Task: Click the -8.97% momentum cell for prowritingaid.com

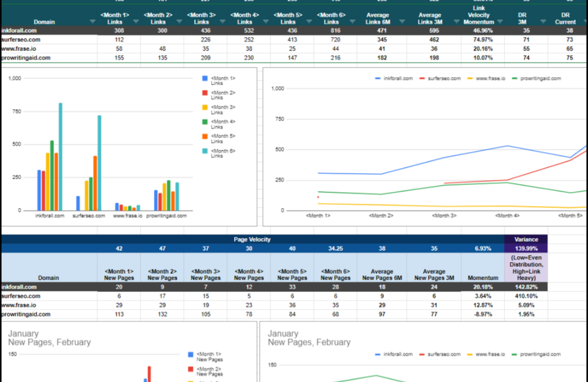Action: [x=483, y=314]
